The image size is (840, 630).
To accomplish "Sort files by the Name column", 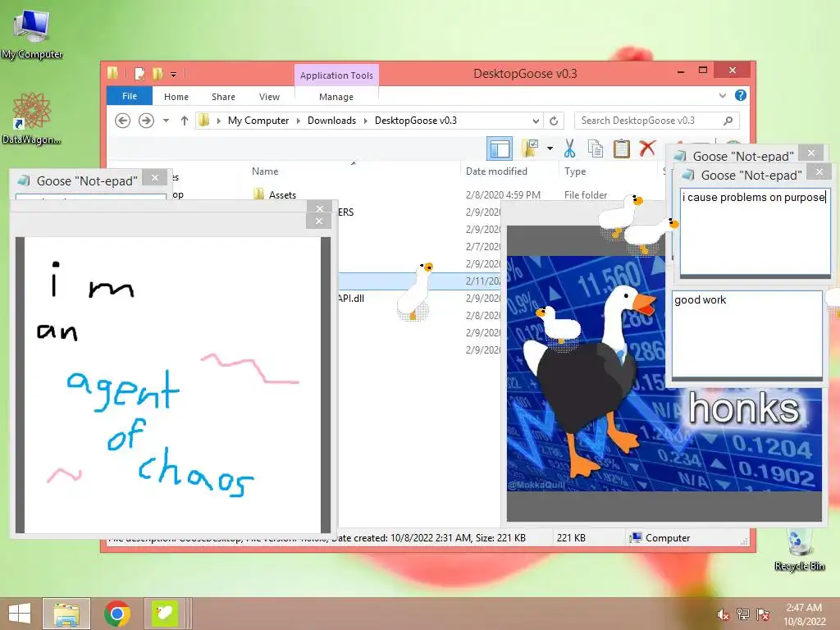I will click(x=265, y=171).
